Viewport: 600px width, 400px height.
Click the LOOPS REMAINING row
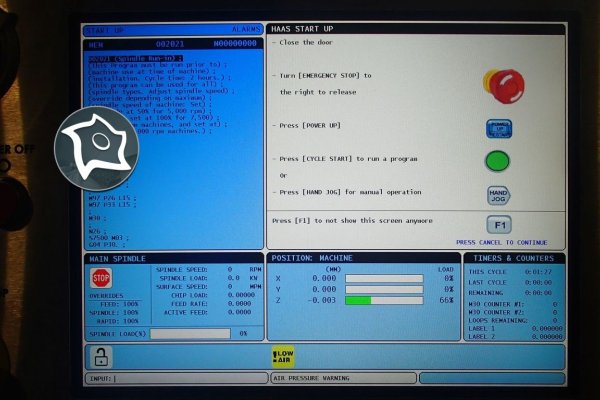point(513,320)
